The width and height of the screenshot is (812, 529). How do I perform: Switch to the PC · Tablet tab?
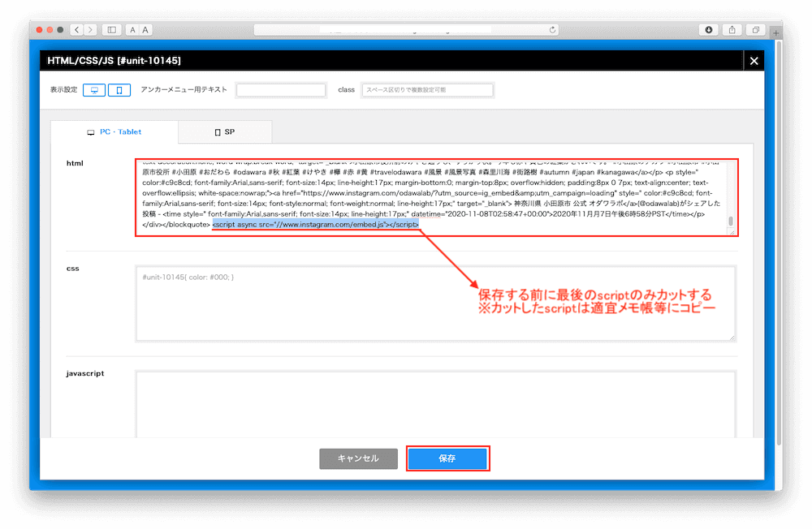click(114, 132)
